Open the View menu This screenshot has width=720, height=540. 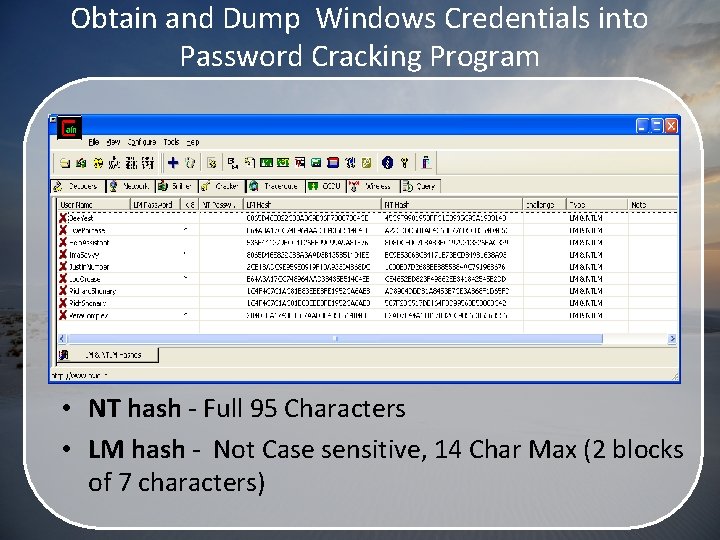coord(113,142)
